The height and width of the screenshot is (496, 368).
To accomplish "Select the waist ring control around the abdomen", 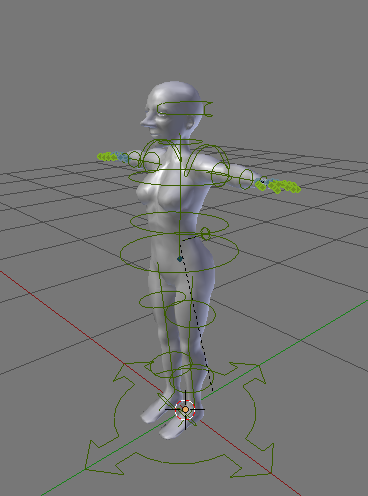I will point(179,222).
